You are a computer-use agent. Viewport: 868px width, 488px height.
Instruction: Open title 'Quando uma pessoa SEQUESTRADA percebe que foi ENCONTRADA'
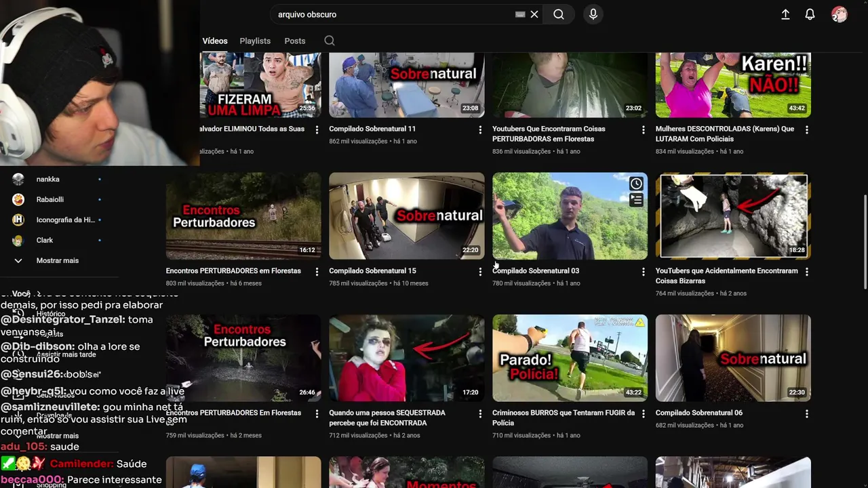(x=387, y=418)
